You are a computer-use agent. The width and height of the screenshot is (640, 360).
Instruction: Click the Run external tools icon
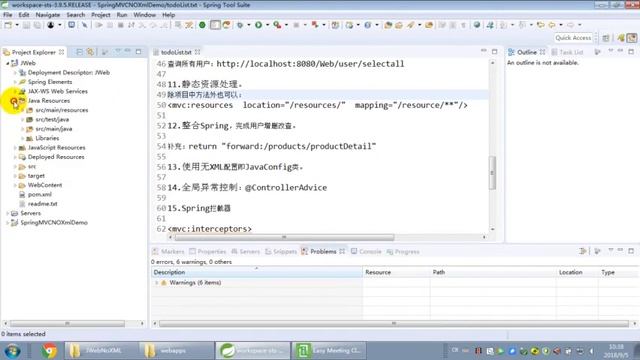pyautogui.click(x=277, y=25)
